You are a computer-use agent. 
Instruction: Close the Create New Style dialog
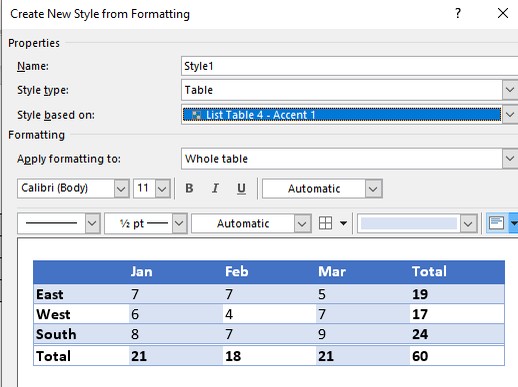(x=503, y=13)
